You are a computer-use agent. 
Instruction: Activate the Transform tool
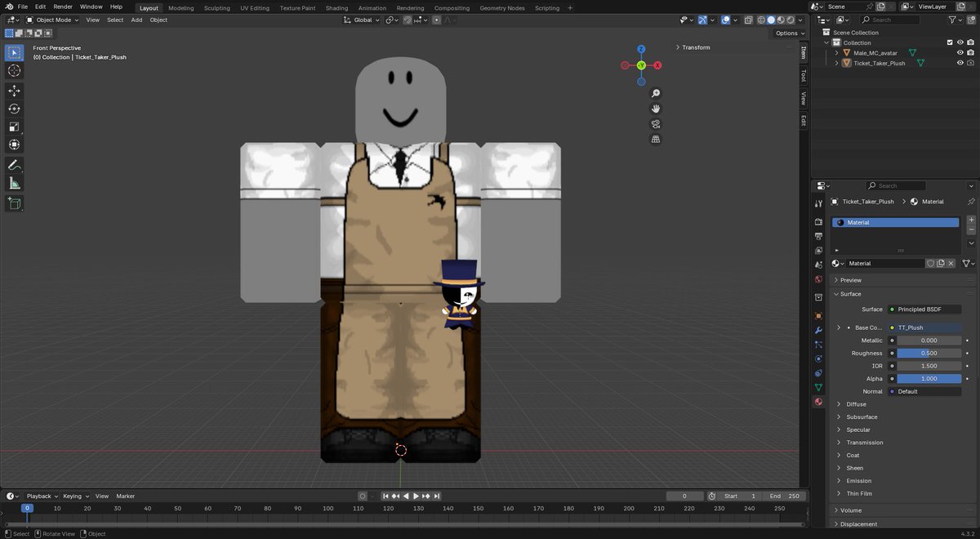14,145
